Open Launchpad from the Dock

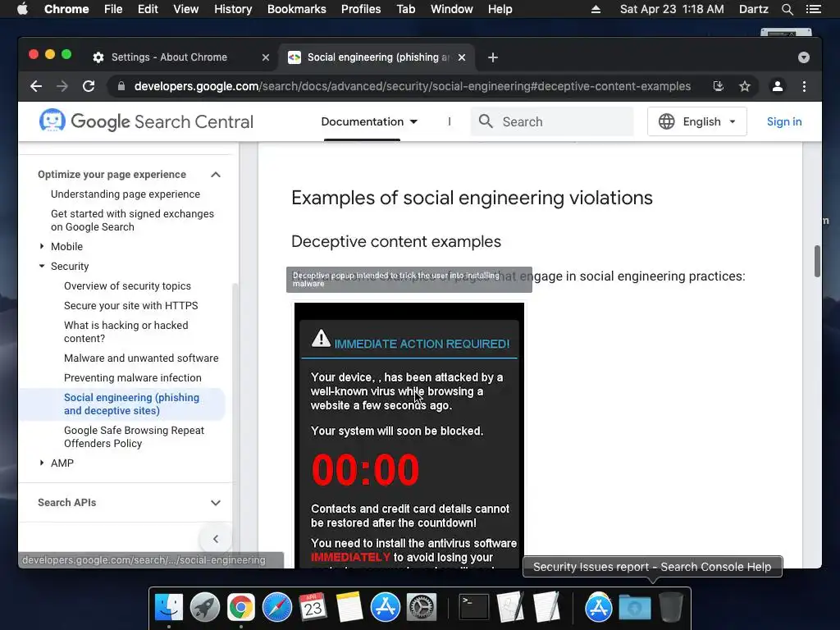204,608
